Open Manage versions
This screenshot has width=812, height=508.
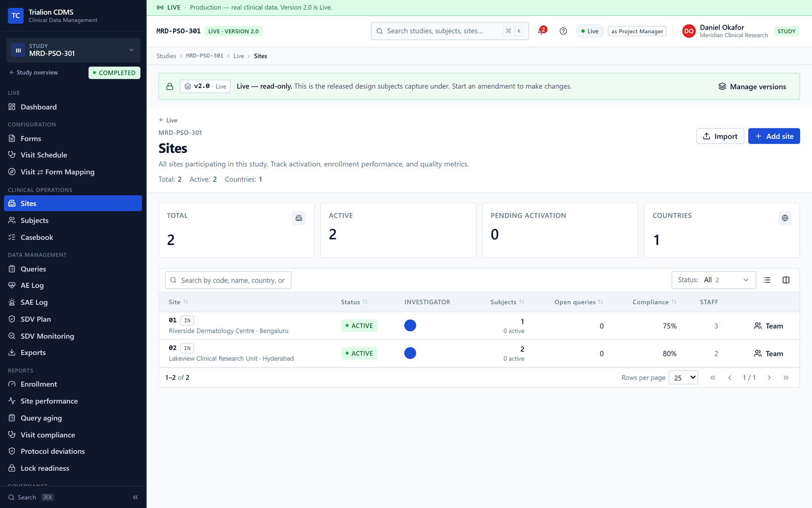pos(752,86)
